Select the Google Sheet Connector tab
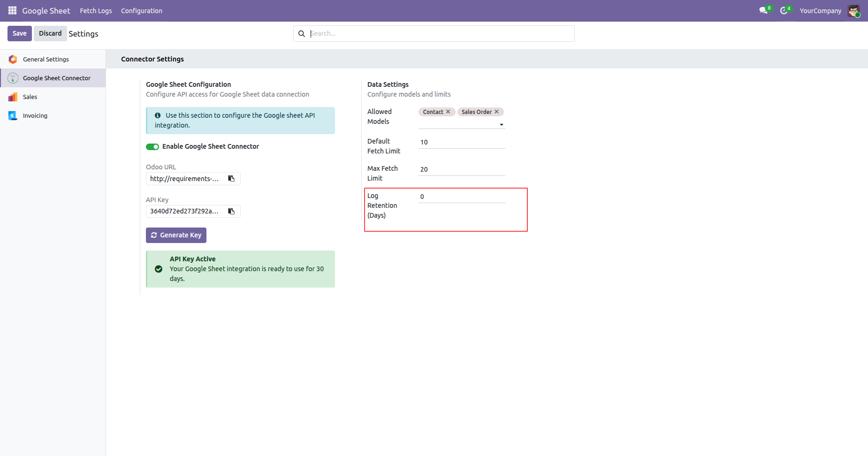This screenshot has width=868, height=456. tap(53, 78)
